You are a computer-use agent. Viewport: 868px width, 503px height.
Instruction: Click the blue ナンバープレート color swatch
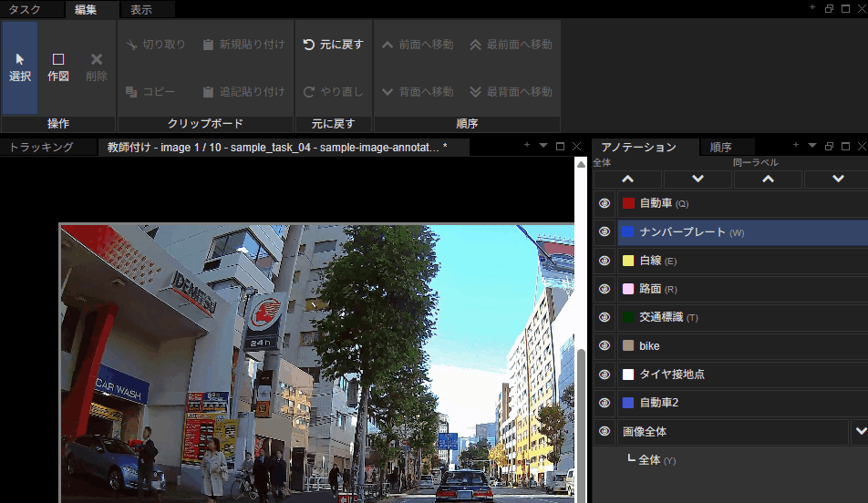[x=627, y=231]
